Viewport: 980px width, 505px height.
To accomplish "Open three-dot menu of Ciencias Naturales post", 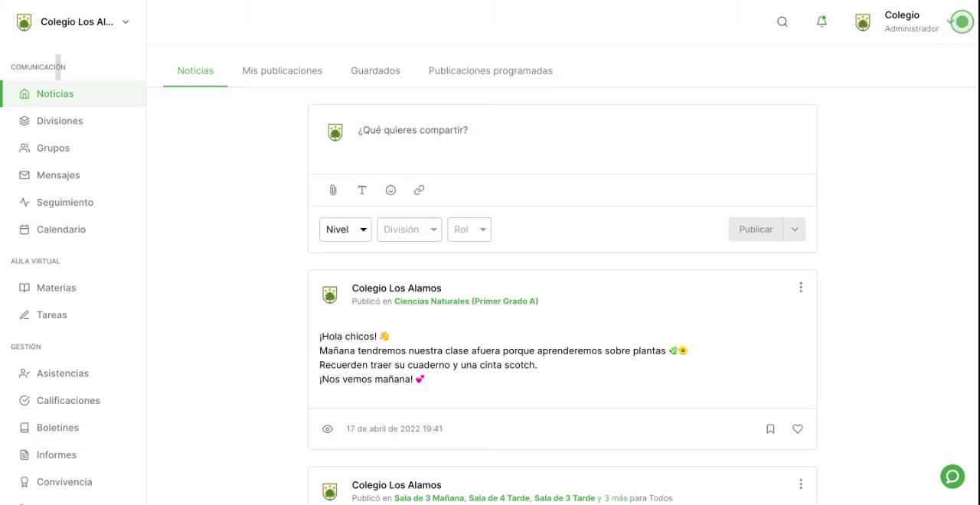I will 801,288.
